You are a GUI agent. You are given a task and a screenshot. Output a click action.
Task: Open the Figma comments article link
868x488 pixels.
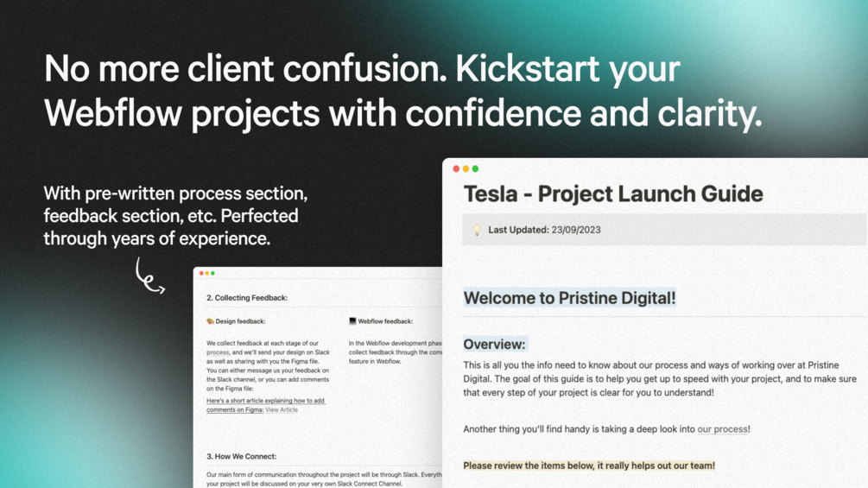(265, 405)
